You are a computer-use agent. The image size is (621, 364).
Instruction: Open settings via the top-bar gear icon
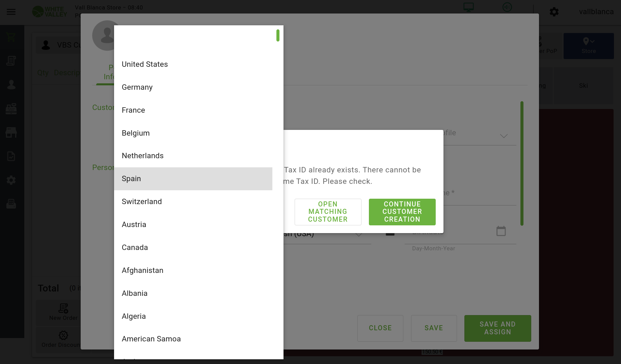[554, 12]
